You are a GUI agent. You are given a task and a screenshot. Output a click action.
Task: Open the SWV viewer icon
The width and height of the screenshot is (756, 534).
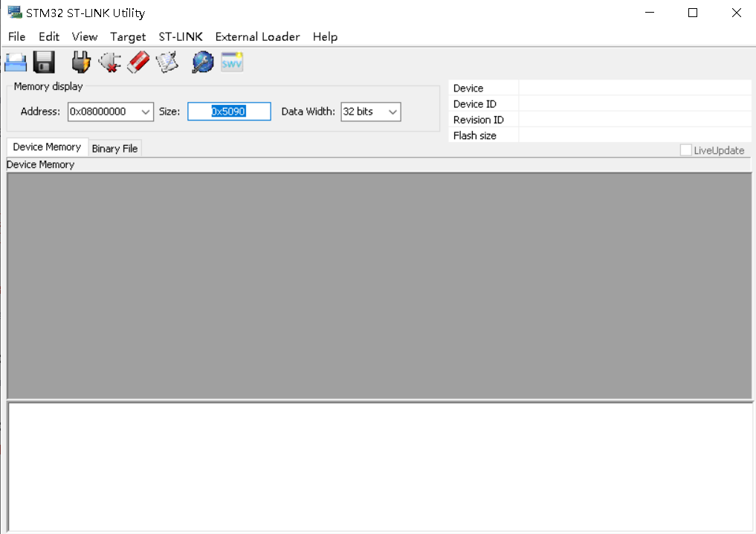[x=232, y=62]
